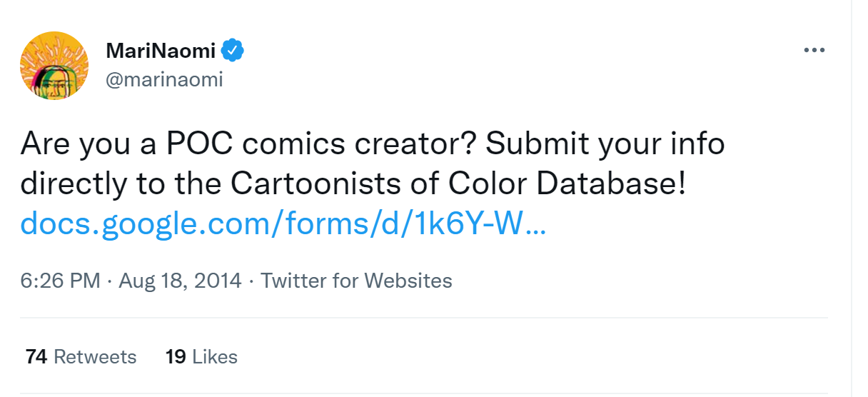
Task: View the 19 Likes list
Action: point(201,356)
